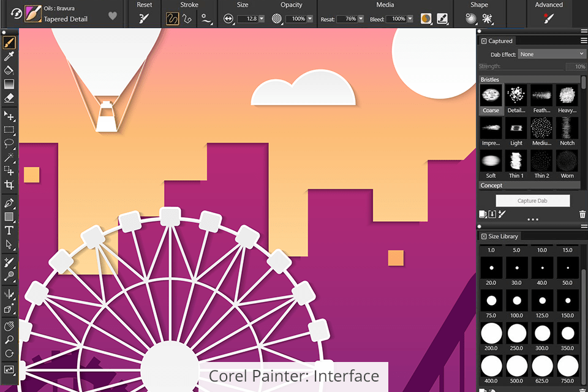This screenshot has height=392, width=588.
Task: Open the Advanced brush controls icon
Action: [x=549, y=18]
